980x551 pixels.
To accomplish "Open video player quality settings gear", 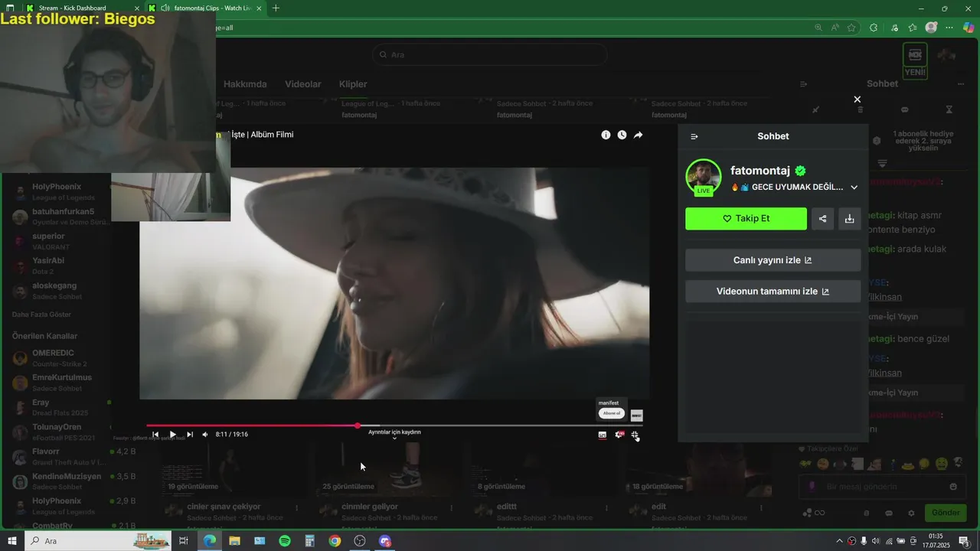I will pos(619,435).
